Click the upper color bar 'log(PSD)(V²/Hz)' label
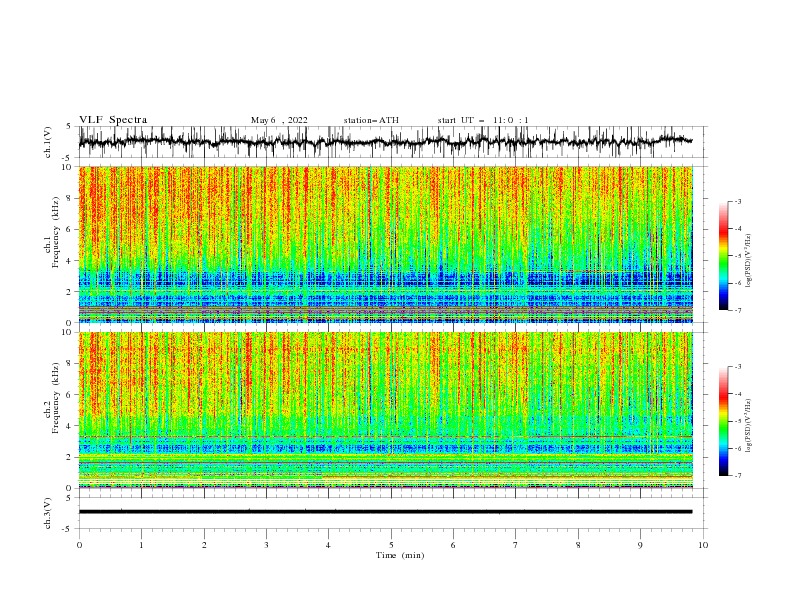 (749, 261)
